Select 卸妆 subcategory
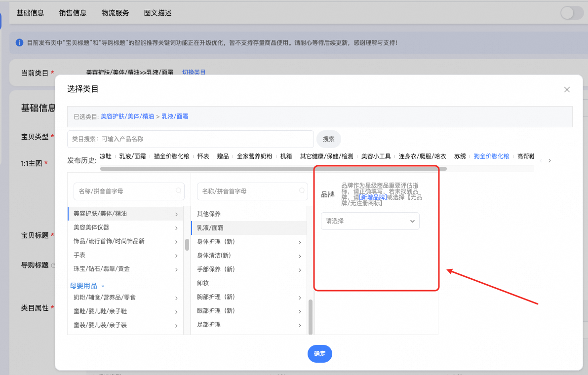The image size is (588, 375). 249,283
